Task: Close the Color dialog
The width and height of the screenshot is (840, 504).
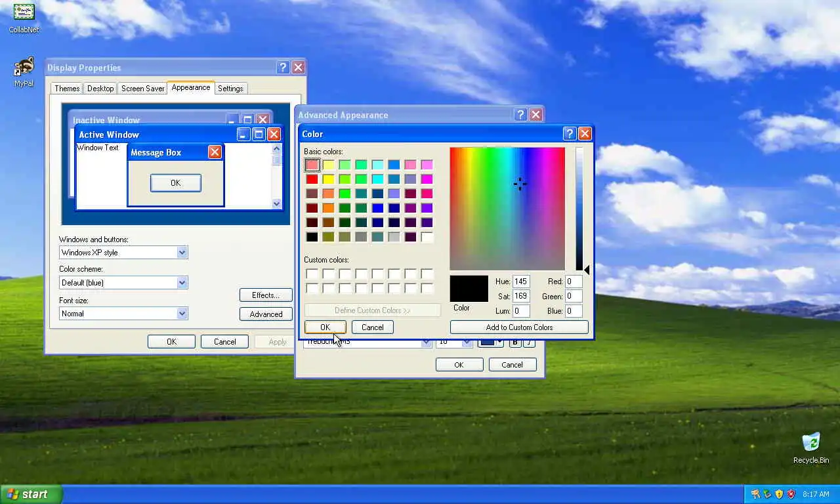Action: pos(585,134)
